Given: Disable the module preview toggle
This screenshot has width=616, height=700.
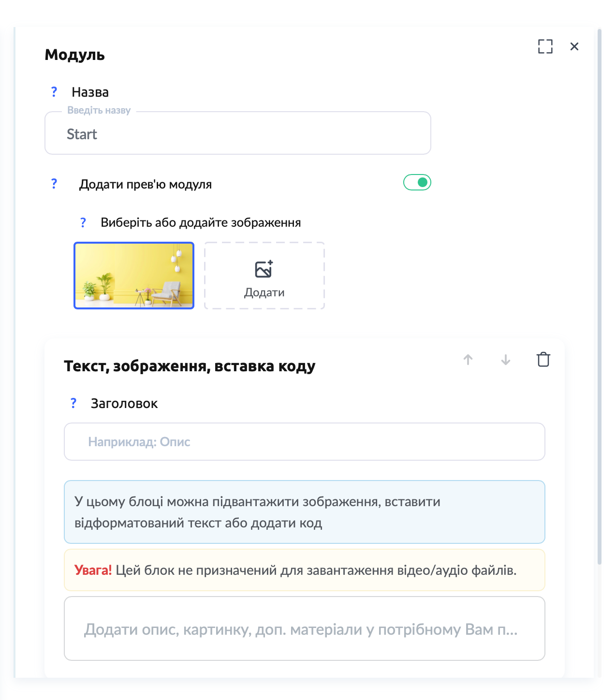Looking at the screenshot, I should [417, 182].
